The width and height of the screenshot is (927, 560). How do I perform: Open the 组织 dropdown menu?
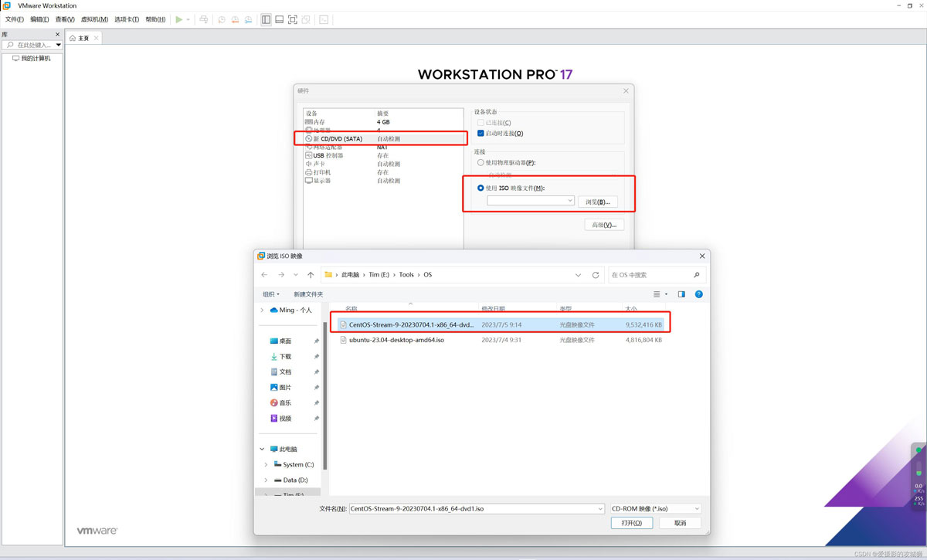click(270, 294)
